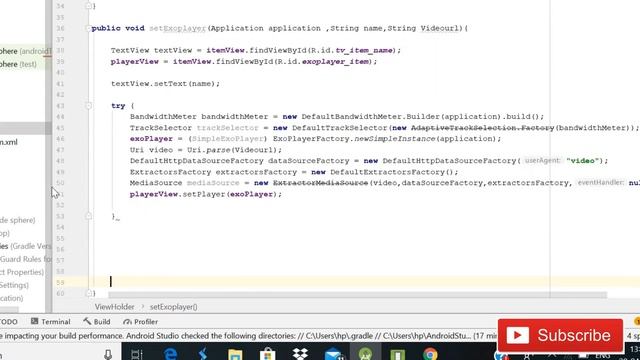Screen dimensions: 640x360
Task: Open the TODO tool window tab
Action: pos(8,322)
